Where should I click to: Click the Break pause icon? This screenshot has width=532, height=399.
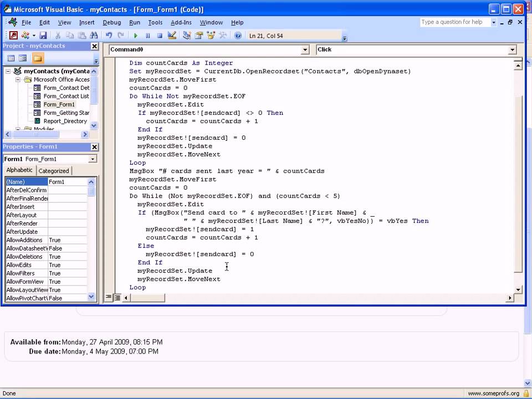click(x=147, y=35)
